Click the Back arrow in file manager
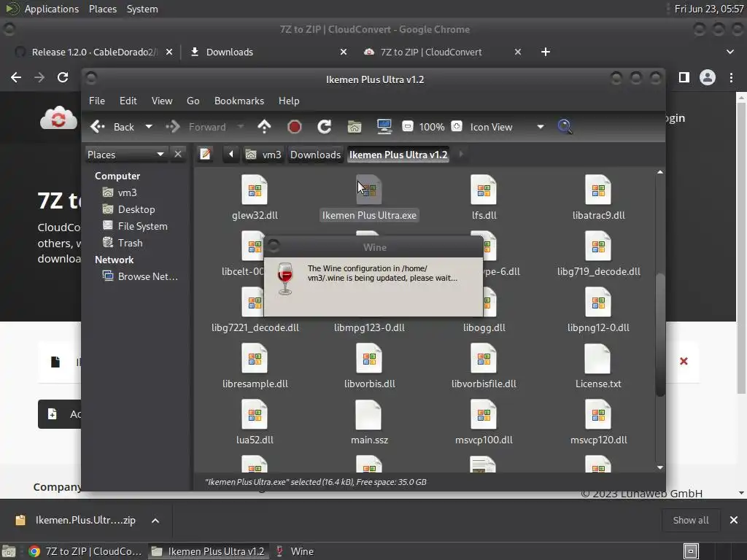The height and width of the screenshot is (560, 747). pos(98,127)
